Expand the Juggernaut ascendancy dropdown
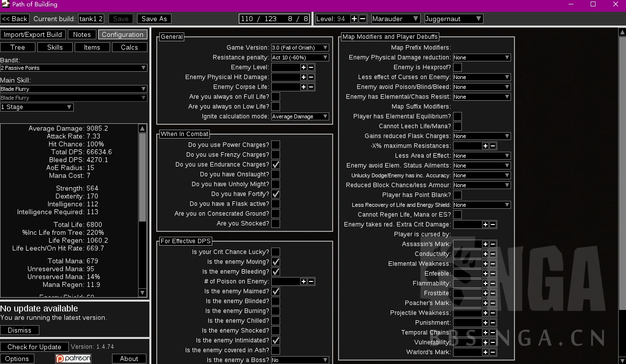 (x=453, y=19)
